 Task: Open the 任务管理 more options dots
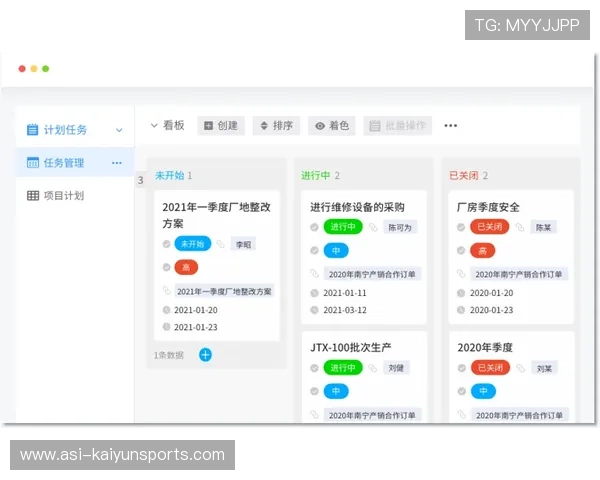click(x=117, y=163)
